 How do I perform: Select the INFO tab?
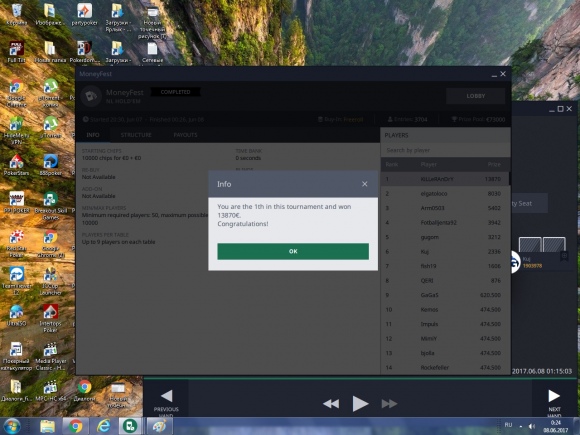pos(93,135)
